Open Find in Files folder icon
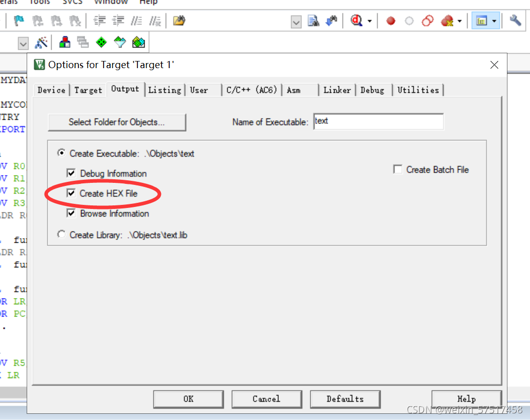Image resolution: width=530 pixels, height=420 pixels. click(x=179, y=21)
